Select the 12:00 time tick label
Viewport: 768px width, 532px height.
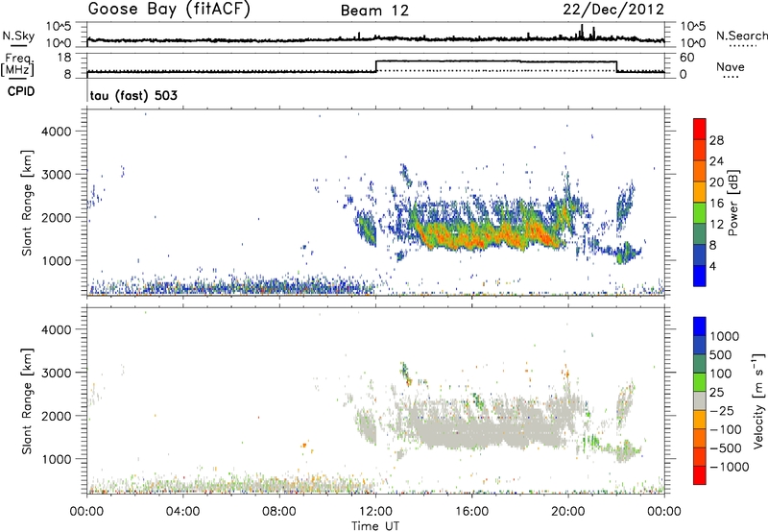(375, 512)
